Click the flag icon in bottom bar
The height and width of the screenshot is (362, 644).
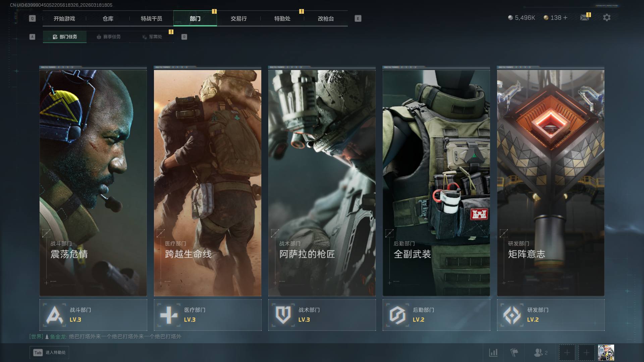pos(514,353)
